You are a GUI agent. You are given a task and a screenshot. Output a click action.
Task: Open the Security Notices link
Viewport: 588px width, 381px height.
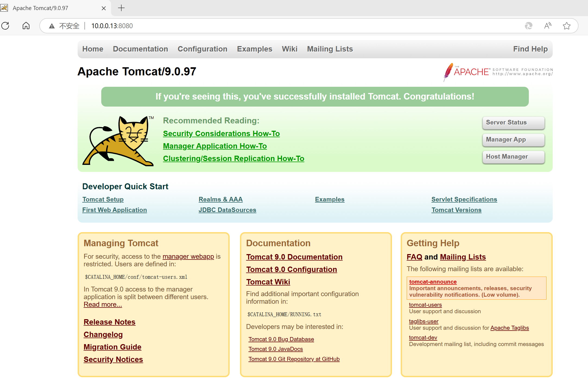click(x=113, y=360)
